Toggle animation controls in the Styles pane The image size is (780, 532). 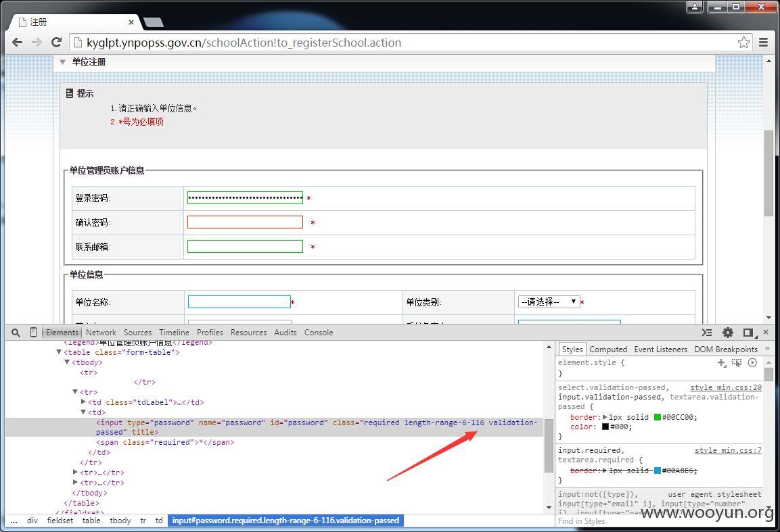pos(753,363)
